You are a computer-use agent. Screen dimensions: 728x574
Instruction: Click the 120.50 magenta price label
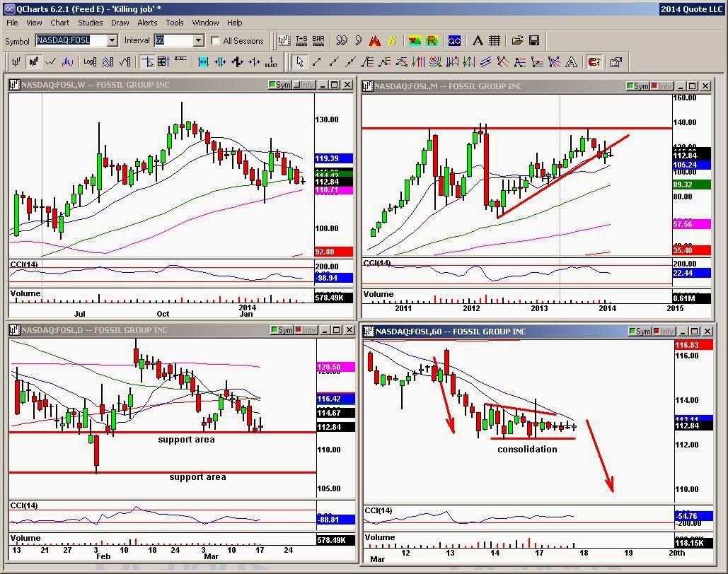click(x=335, y=367)
